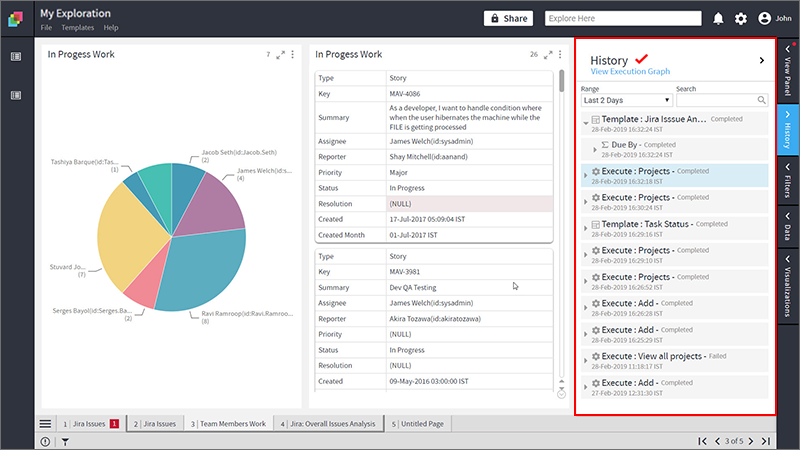Screen dimensions: 800x450
Task: Open the Range dropdown showing Last 2 Days
Action: coord(626,100)
